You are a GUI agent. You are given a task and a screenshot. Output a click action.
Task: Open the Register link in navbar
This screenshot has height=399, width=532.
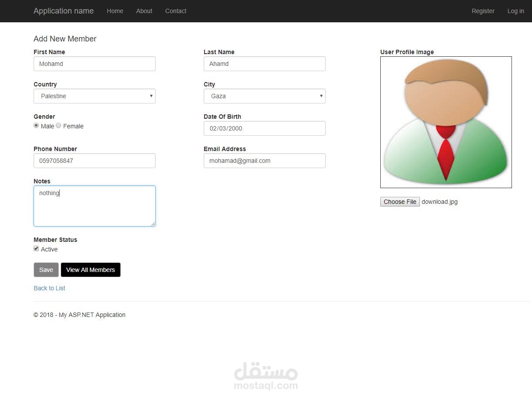[x=483, y=11]
